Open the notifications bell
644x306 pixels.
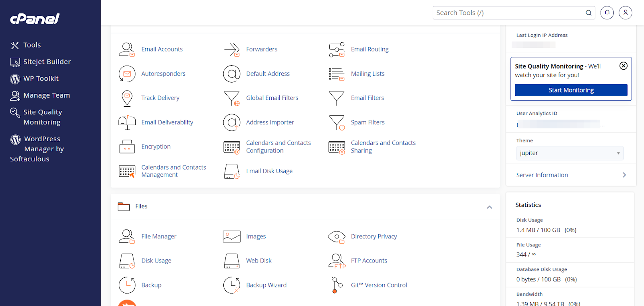pyautogui.click(x=607, y=12)
